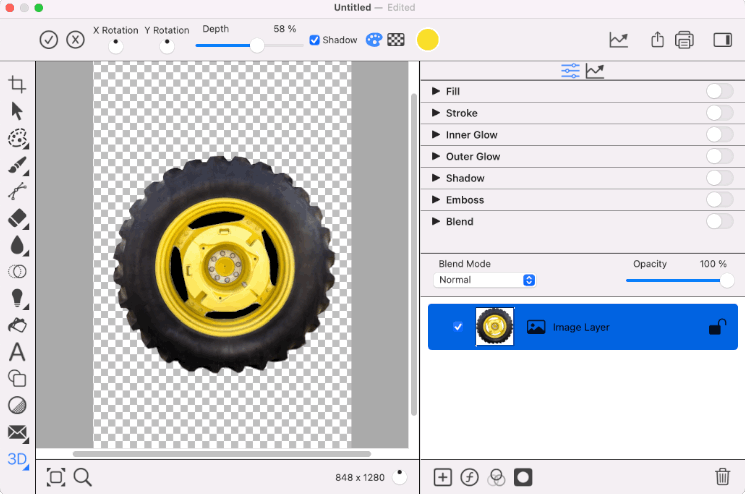This screenshot has height=494, width=746.
Task: Toggle the Shadow checkbox in toolbar
Action: click(314, 40)
